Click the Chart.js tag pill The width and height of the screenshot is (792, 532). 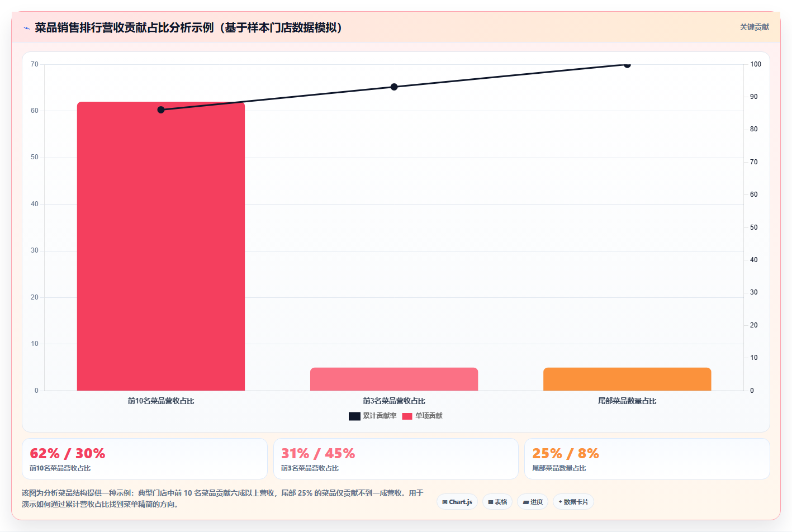(x=457, y=502)
